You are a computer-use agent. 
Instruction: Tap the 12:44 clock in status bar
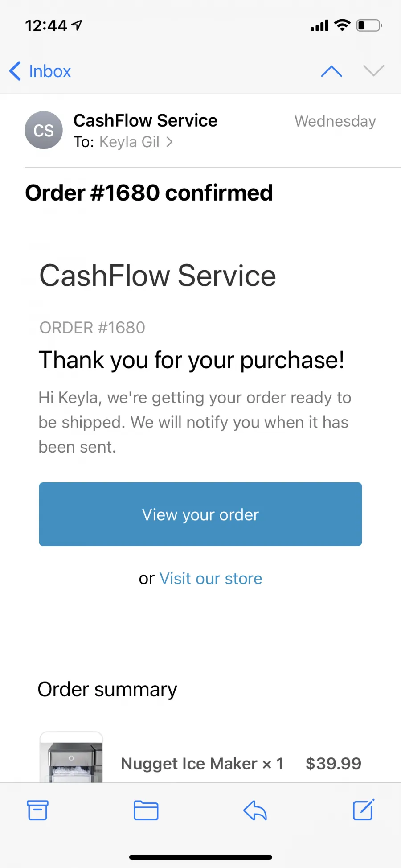[46, 26]
